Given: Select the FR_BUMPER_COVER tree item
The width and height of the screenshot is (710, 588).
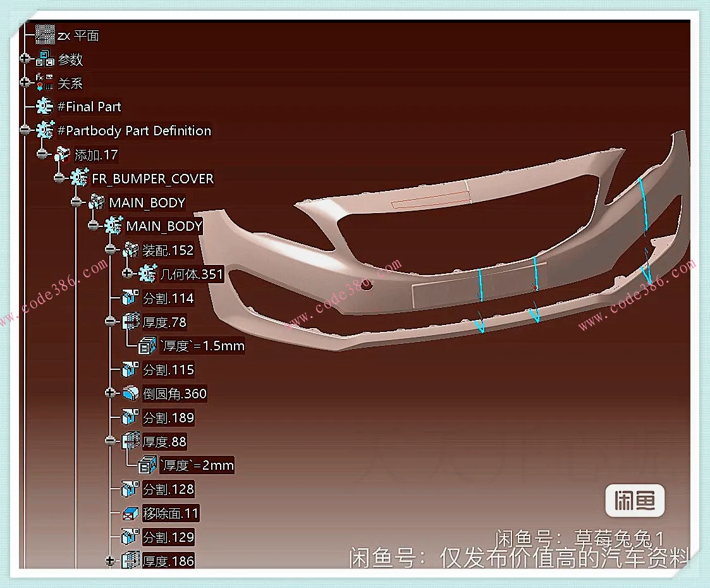Looking at the screenshot, I should click(152, 179).
